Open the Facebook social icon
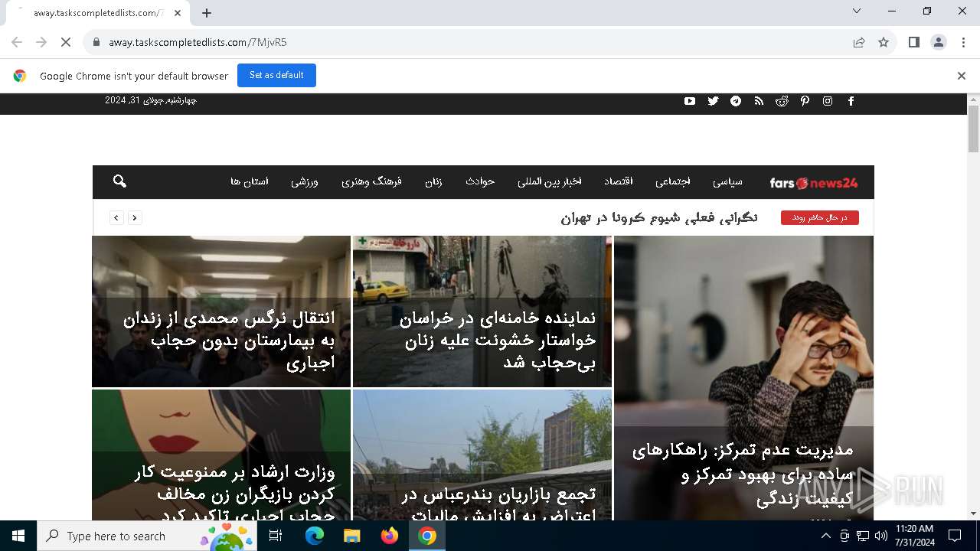This screenshot has height=551, width=980. coord(851,101)
